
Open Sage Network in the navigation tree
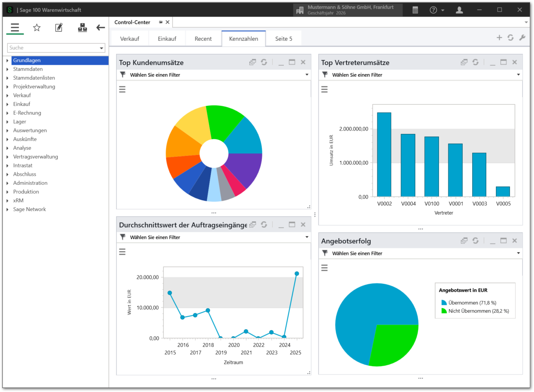[x=29, y=209]
